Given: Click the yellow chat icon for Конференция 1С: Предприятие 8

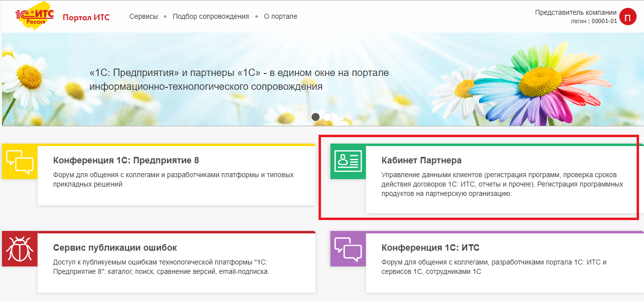Looking at the screenshot, I should (20, 161).
